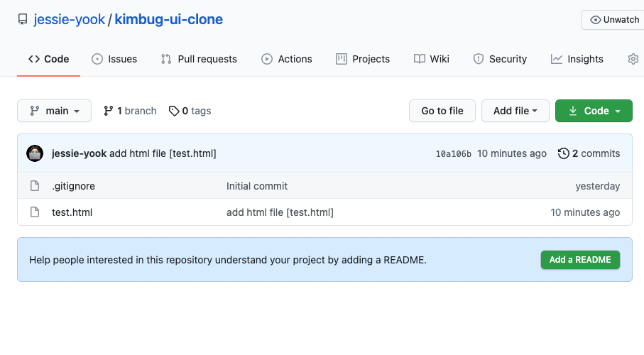
Task: View the 0 tags link
Action: (190, 111)
